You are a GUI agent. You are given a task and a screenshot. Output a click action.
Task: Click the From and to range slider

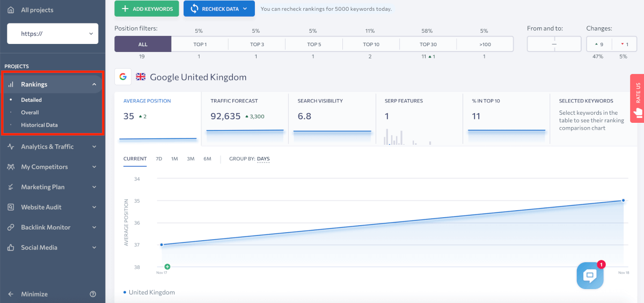[x=554, y=44]
